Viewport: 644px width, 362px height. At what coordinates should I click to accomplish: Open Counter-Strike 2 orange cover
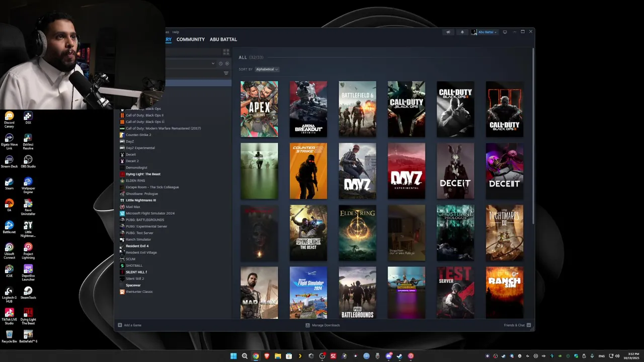[308, 171]
